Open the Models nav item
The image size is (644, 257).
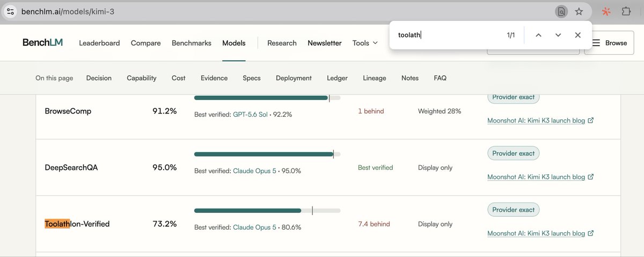[x=234, y=43]
